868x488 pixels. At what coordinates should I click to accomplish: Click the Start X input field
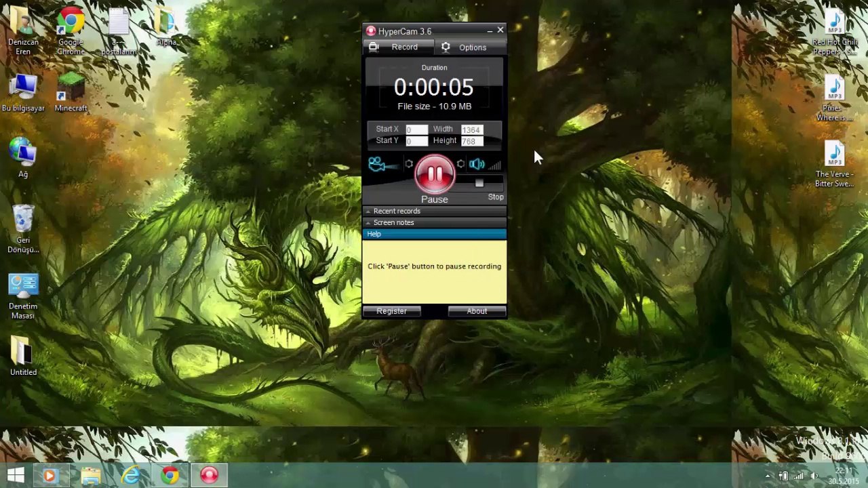(x=416, y=129)
